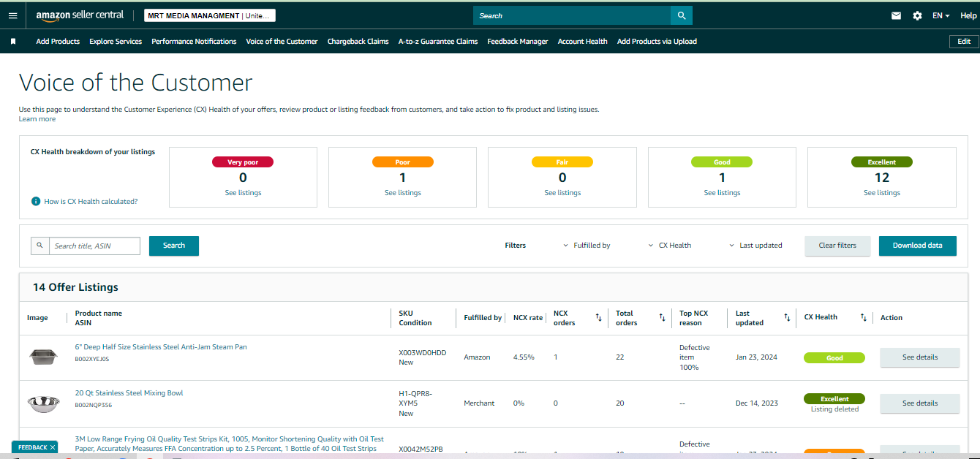Click Clear filters button

click(x=837, y=246)
